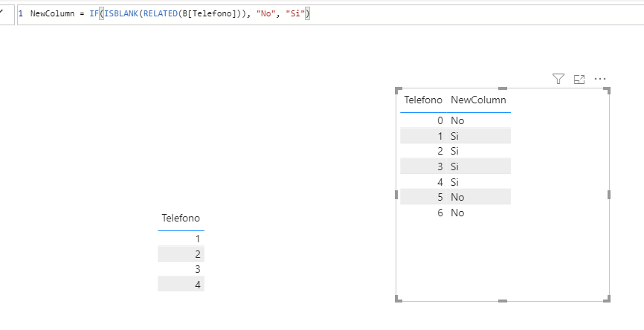Click inside the DAX formula bar
Viewport: 644px width, 330px height.
[x=330, y=14]
